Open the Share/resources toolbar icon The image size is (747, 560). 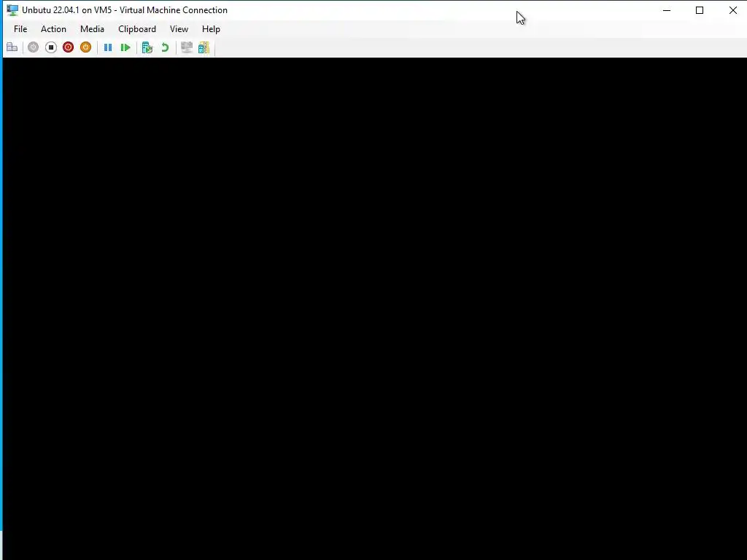(204, 47)
